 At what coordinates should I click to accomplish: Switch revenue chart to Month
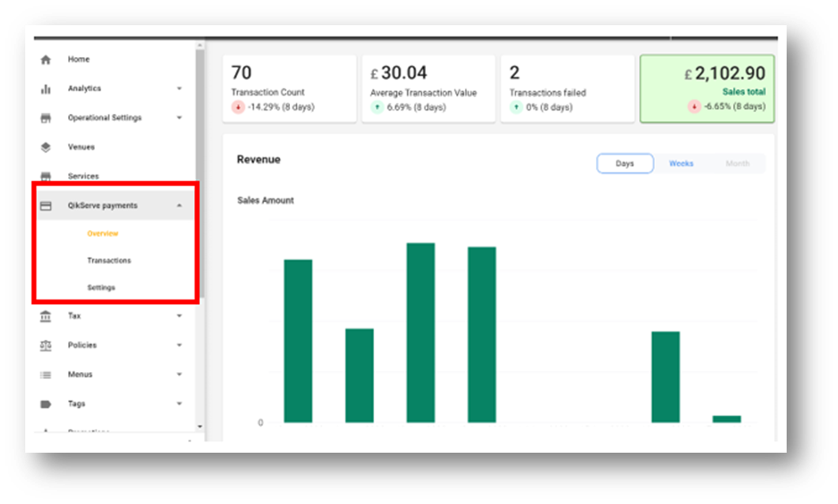coord(738,164)
